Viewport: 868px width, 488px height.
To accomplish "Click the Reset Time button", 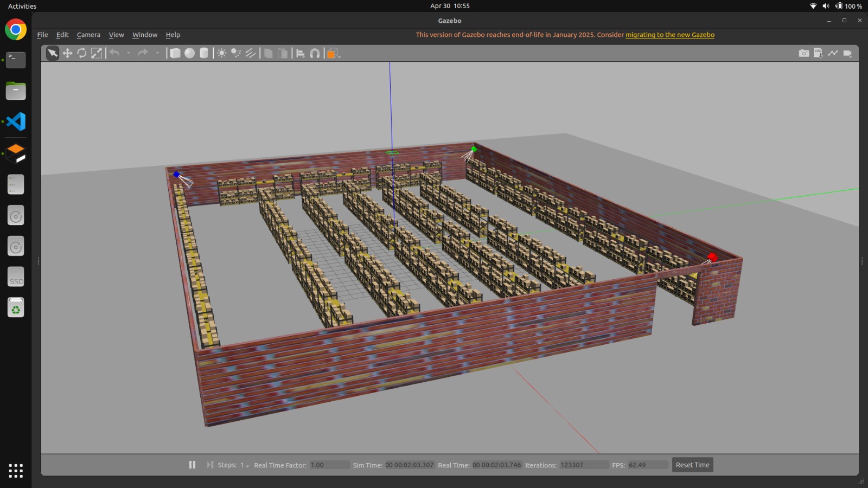I will point(692,465).
